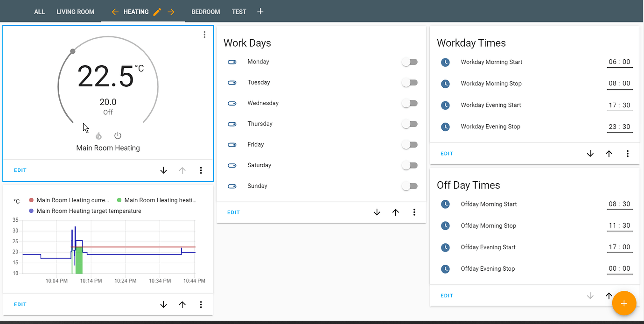The width and height of the screenshot is (644, 324).
Task: Click the down arrow on the thermostat card
Action: pyautogui.click(x=163, y=170)
